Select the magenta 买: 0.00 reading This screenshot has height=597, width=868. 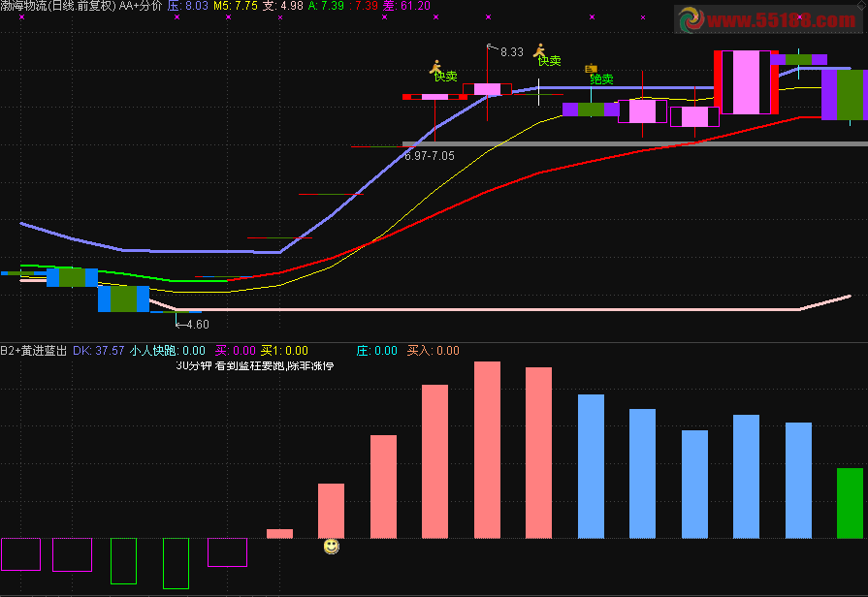pos(236,351)
